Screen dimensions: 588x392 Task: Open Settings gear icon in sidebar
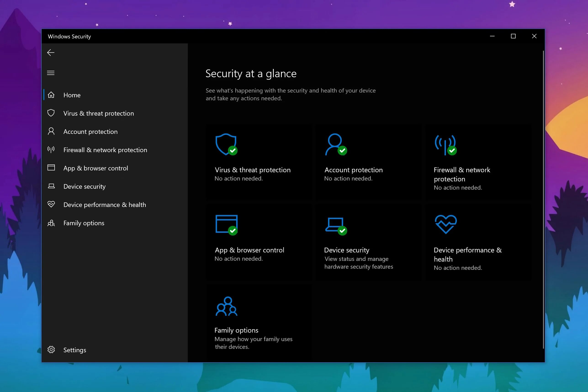pyautogui.click(x=51, y=350)
